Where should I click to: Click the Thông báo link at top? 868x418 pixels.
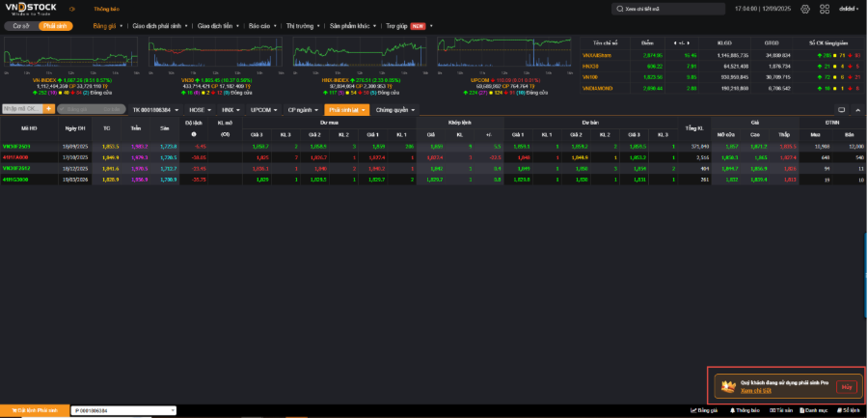click(106, 9)
